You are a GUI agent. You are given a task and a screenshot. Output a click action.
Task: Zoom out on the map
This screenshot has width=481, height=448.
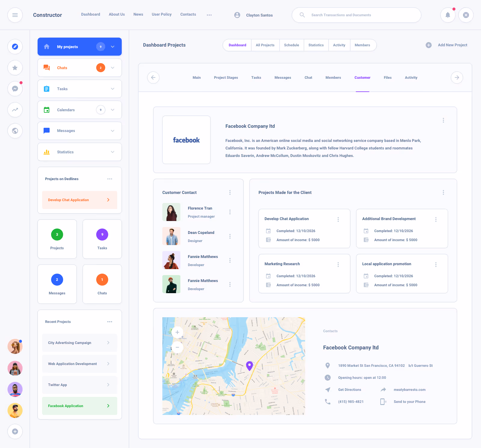(177, 347)
